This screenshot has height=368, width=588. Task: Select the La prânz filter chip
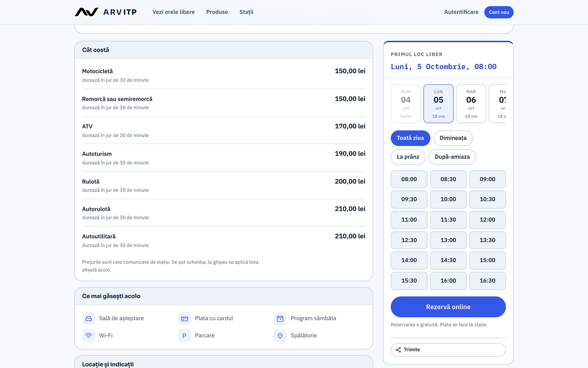[408, 157]
